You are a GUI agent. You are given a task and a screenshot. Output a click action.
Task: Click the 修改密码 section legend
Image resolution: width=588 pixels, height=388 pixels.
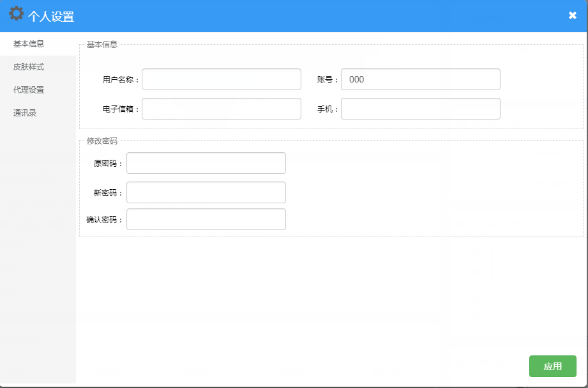click(x=102, y=141)
